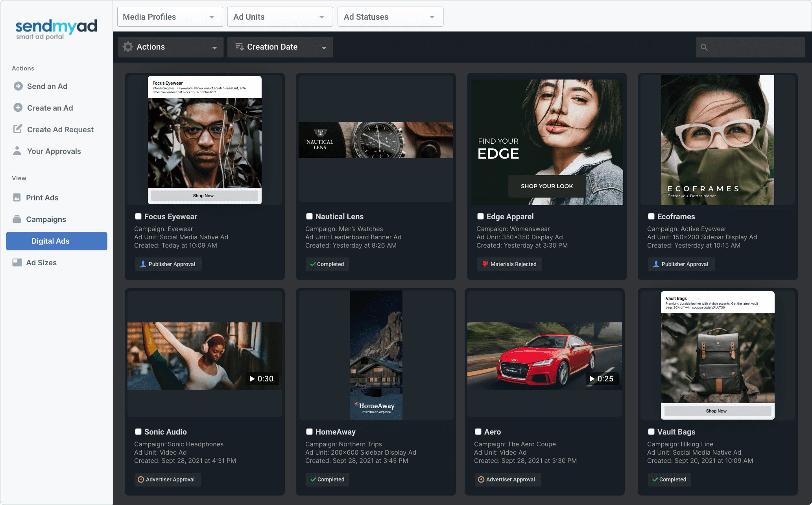The width and height of the screenshot is (812, 505).
Task: Click the Send an Ad arrow icon
Action: click(x=18, y=86)
